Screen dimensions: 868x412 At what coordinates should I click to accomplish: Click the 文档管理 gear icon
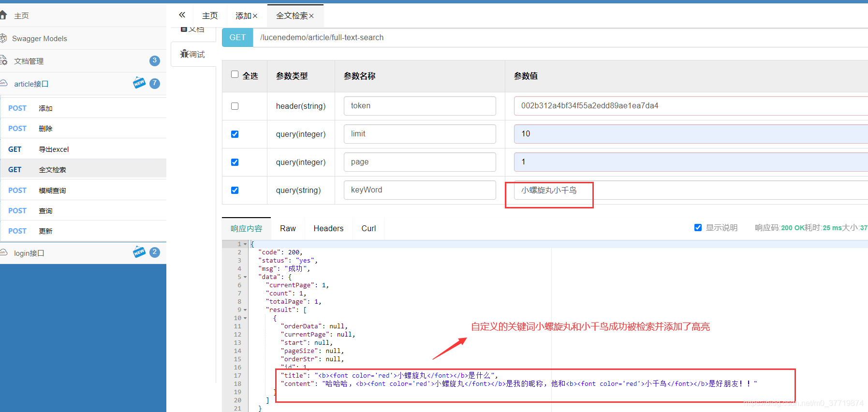3,60
